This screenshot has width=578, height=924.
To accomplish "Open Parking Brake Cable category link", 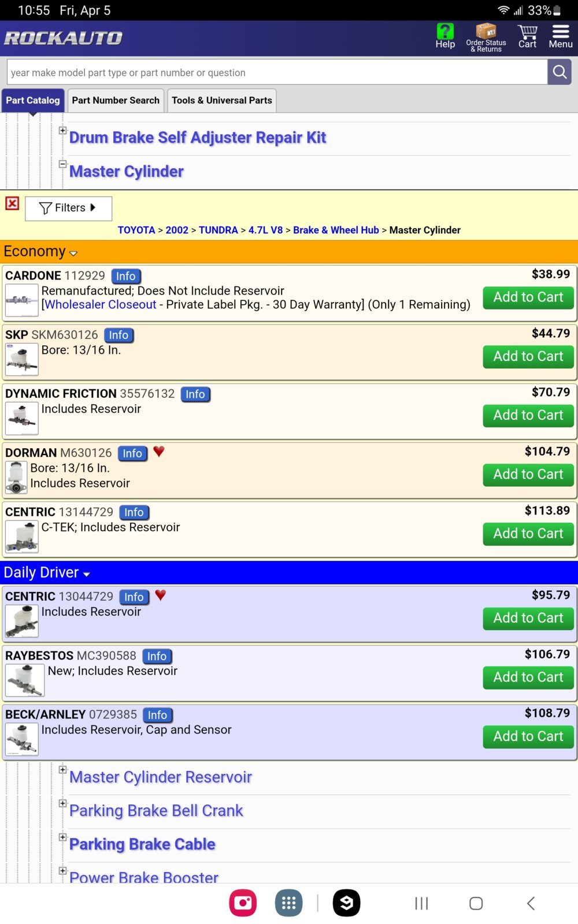I will point(142,844).
